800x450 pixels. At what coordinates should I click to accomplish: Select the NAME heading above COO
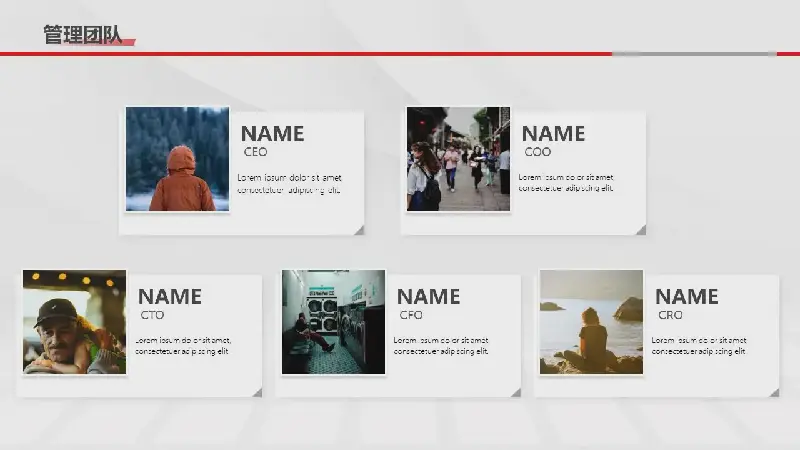(553, 133)
